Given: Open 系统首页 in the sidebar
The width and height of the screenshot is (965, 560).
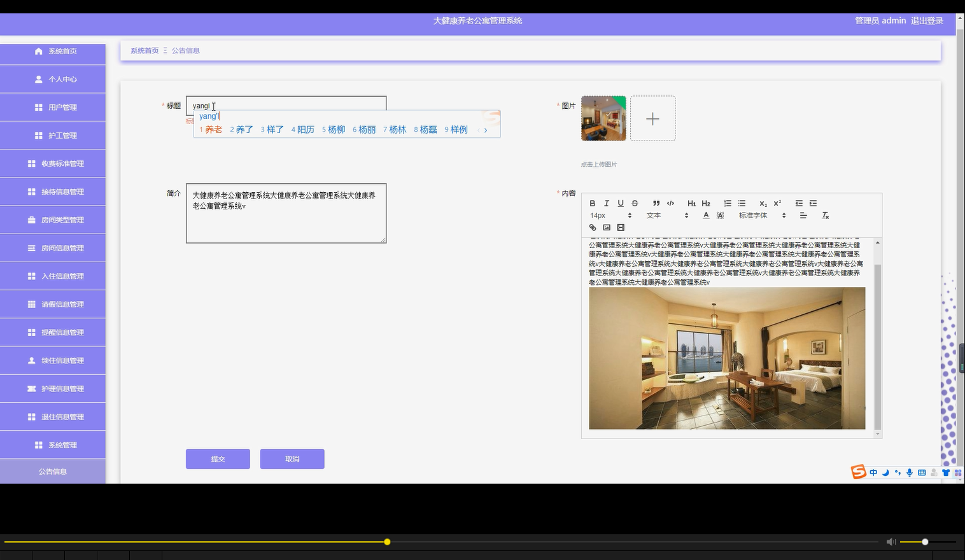Looking at the screenshot, I should (53, 51).
